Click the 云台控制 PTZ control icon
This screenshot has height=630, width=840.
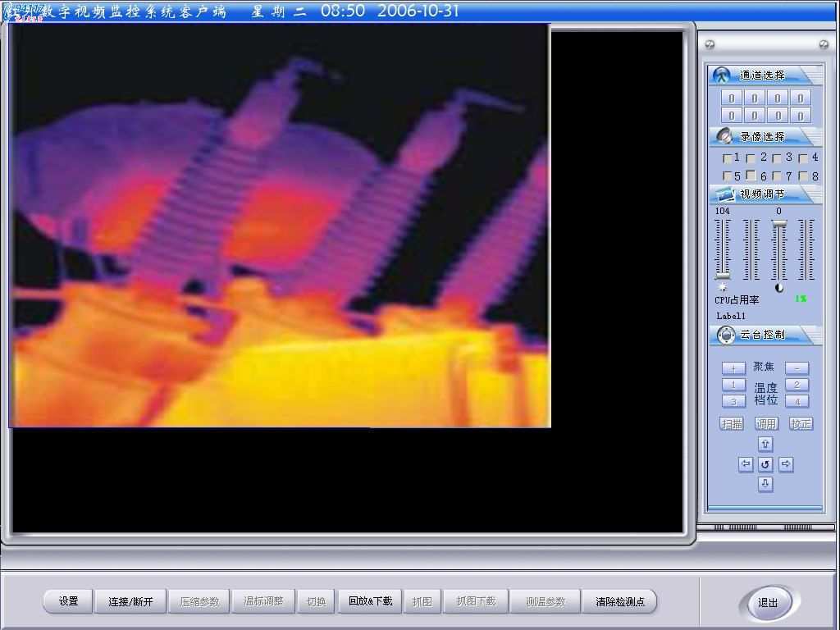pos(726,335)
